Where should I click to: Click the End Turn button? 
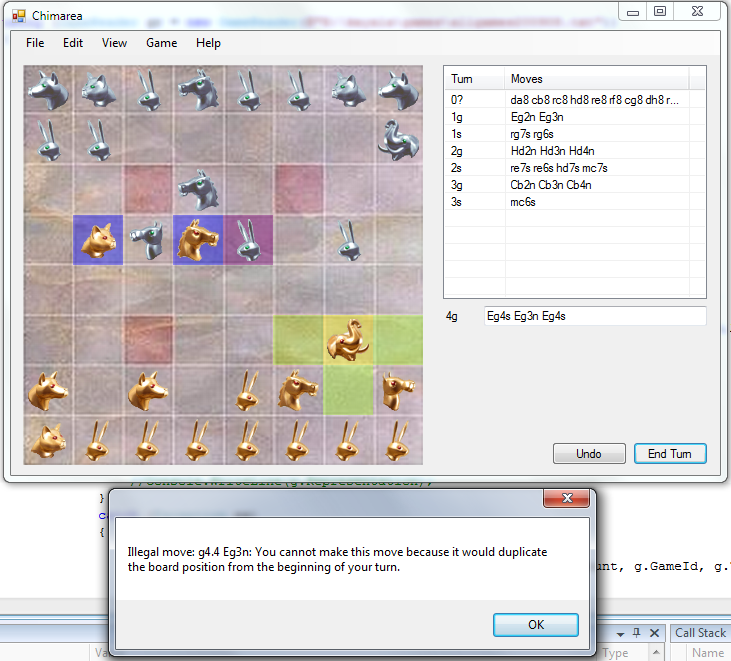tap(670, 453)
